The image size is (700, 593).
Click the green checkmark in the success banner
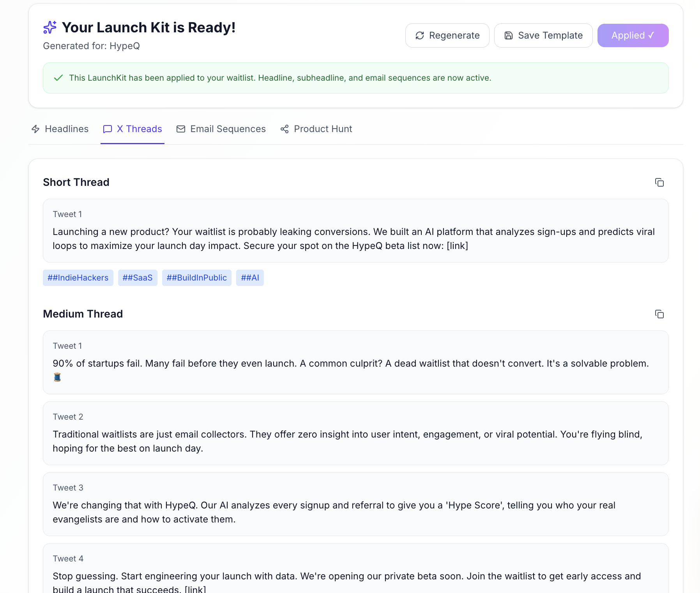pos(58,78)
